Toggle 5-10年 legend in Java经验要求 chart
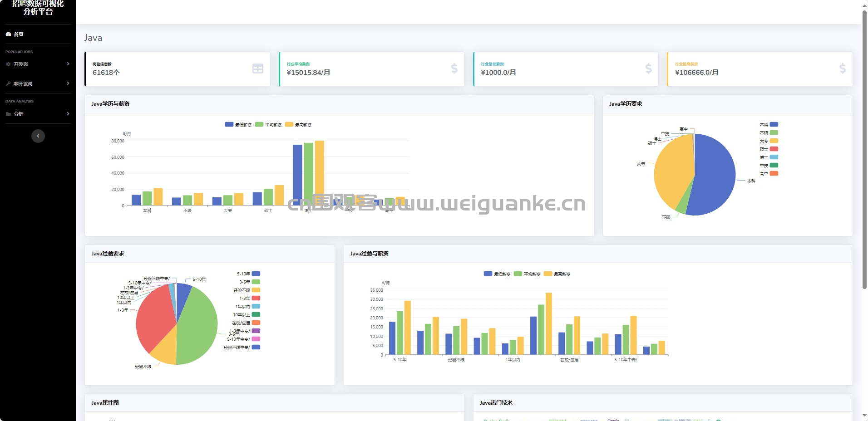Image resolution: width=868 pixels, height=421 pixels. coord(248,274)
